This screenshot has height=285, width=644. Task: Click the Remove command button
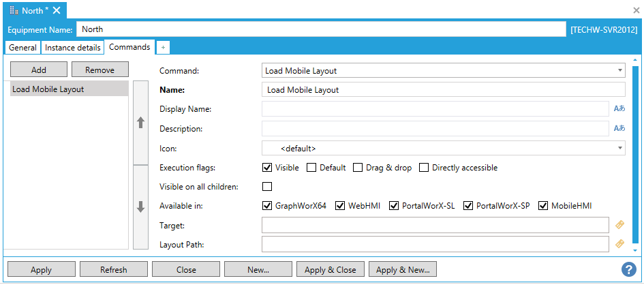[99, 70]
